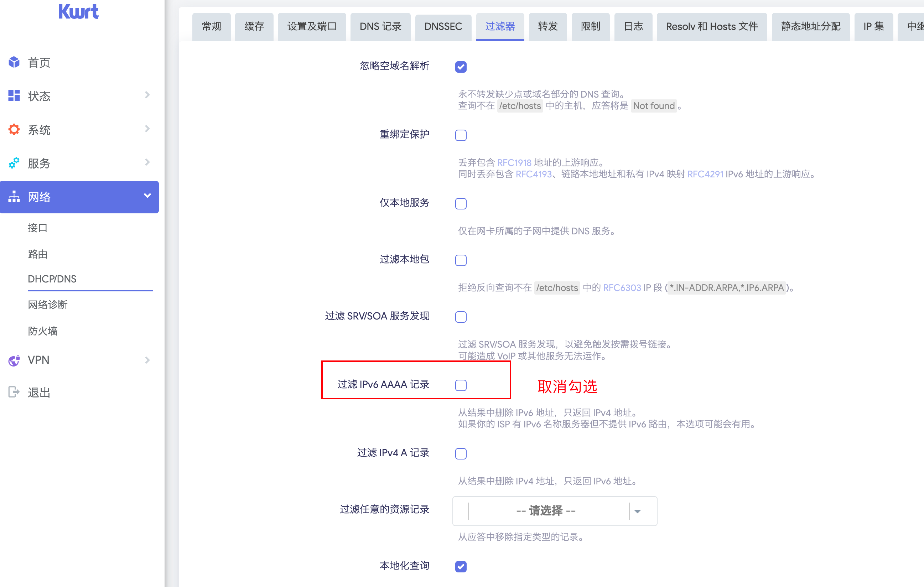Open 过滤任意的资源记录 dropdown
Image resolution: width=924 pixels, height=587 pixels.
click(555, 511)
